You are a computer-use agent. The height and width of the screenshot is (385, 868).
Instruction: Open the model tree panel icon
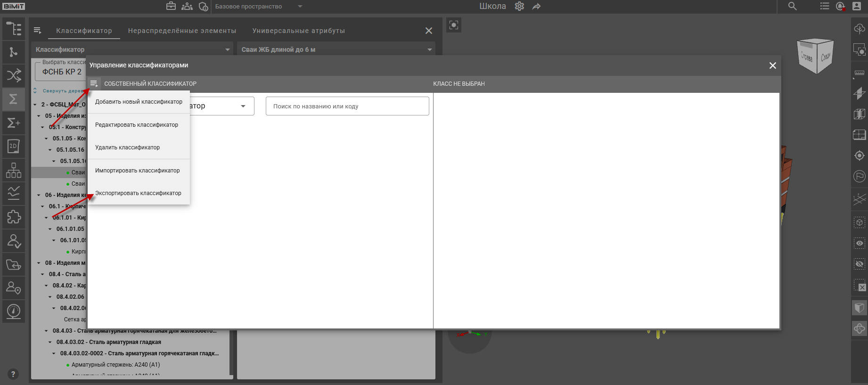[x=14, y=29]
